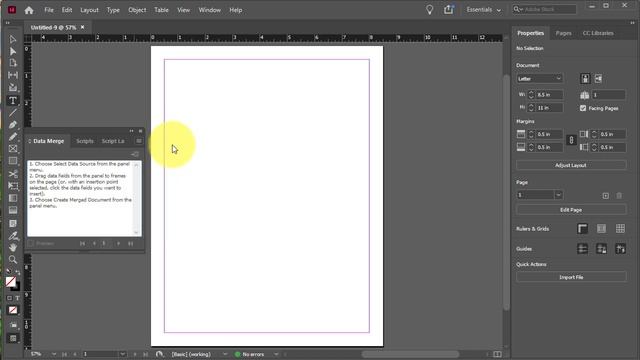Switch to the Scripts tab
The image size is (640, 360).
pyautogui.click(x=85, y=141)
